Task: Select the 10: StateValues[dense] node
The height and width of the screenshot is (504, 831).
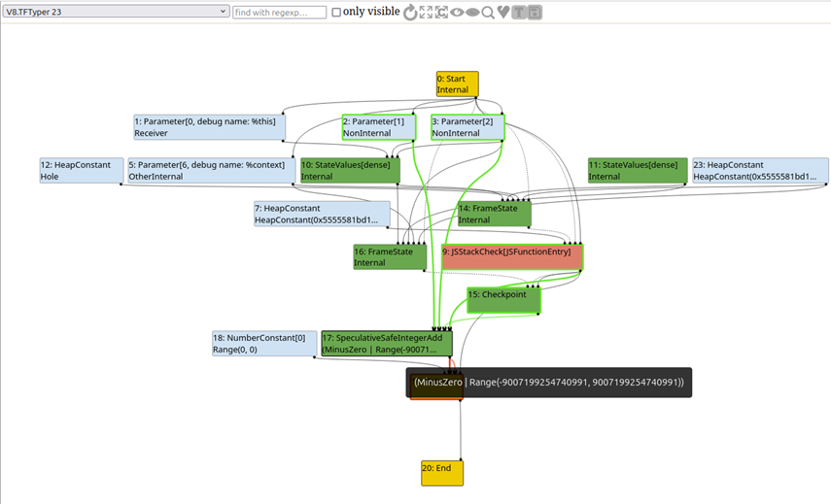Action: pyautogui.click(x=350, y=171)
